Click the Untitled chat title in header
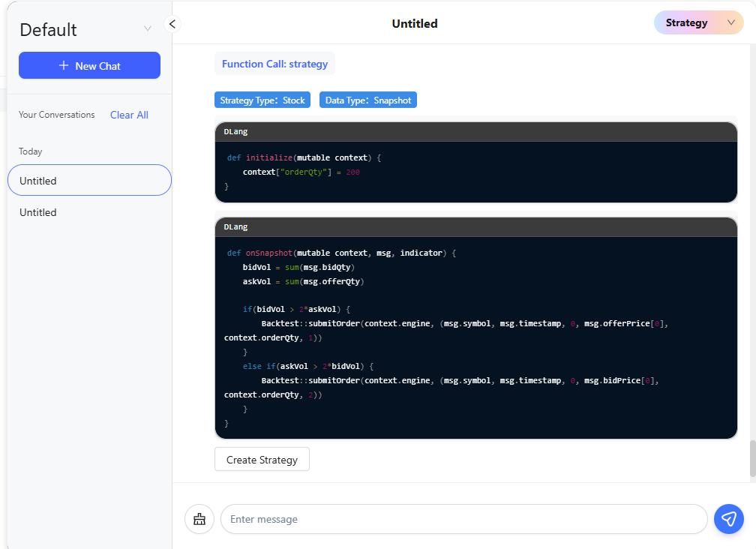 (415, 23)
